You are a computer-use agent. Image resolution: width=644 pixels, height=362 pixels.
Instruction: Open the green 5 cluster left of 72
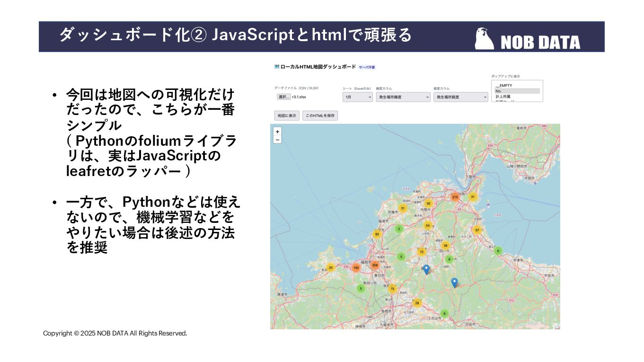tap(401, 257)
